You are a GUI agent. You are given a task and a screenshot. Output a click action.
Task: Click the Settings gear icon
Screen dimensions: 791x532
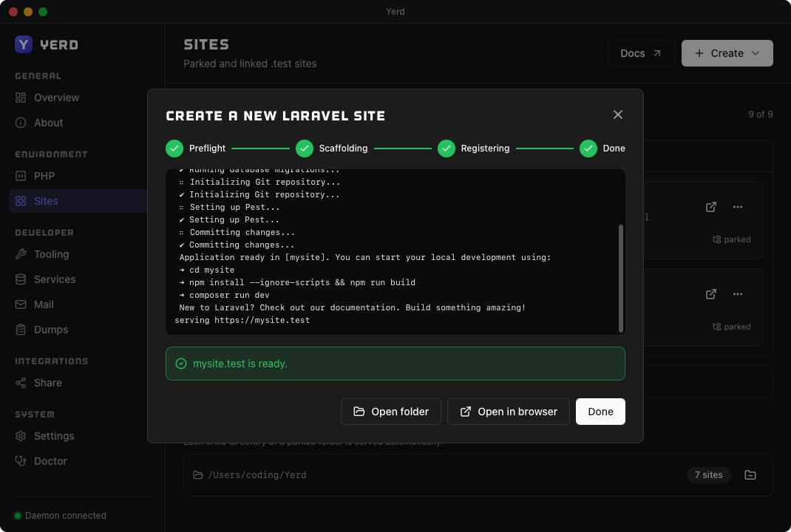coord(21,436)
